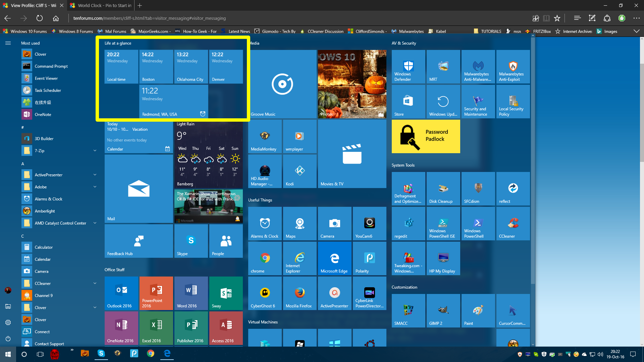Show more favorites bar items chevron
Image resolution: width=644 pixels, height=362 pixels.
coord(636,31)
